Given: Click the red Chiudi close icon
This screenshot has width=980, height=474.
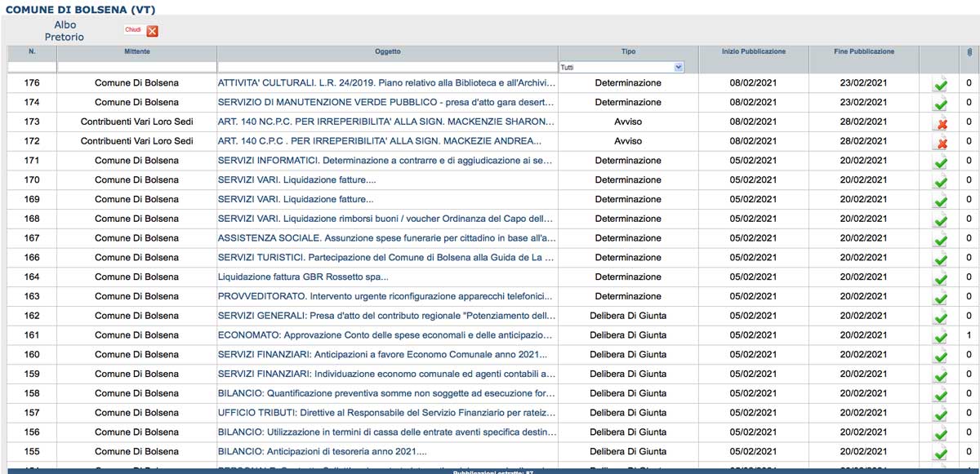Looking at the screenshot, I should [x=152, y=31].
